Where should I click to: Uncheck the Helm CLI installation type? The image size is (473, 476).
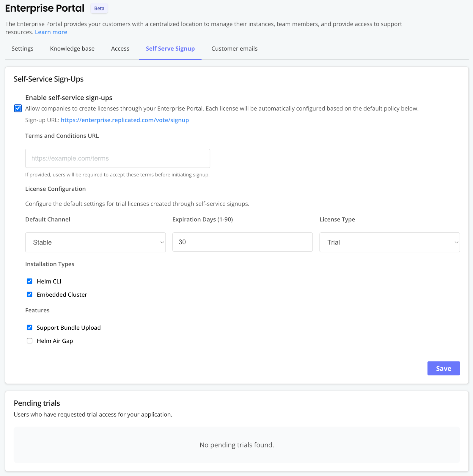pos(29,281)
